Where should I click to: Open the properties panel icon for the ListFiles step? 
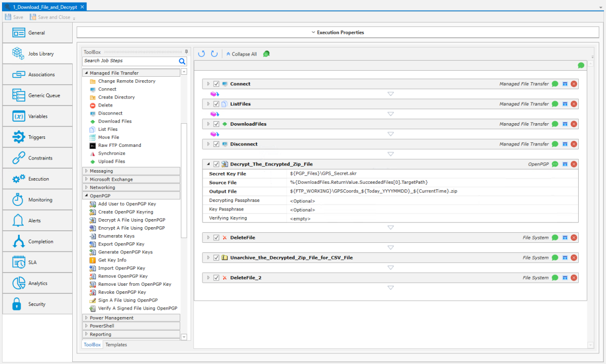click(x=565, y=104)
